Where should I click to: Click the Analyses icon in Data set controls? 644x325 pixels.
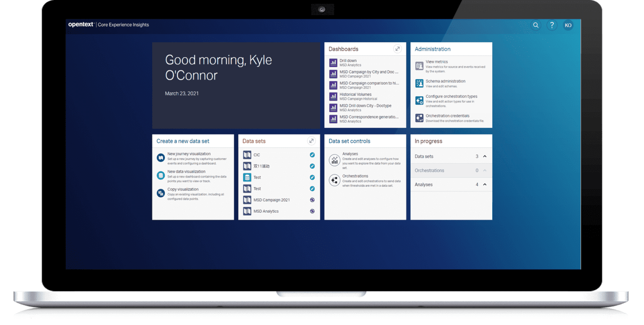(x=334, y=160)
